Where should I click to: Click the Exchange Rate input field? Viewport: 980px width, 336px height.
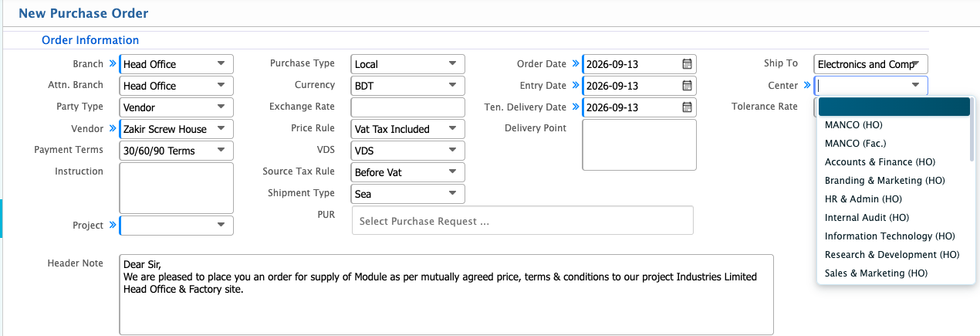pyautogui.click(x=408, y=107)
